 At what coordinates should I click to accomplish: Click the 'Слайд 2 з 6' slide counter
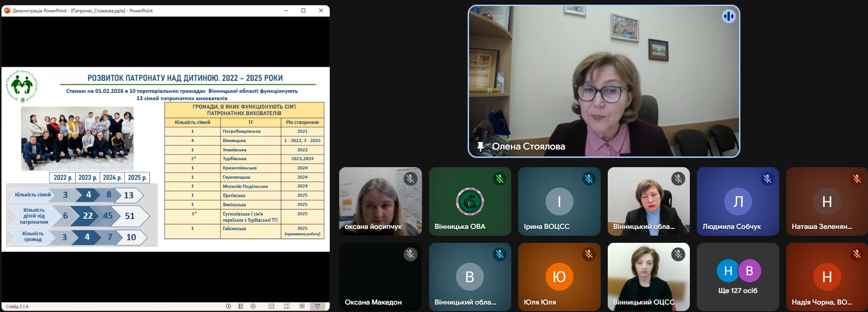click(17, 306)
